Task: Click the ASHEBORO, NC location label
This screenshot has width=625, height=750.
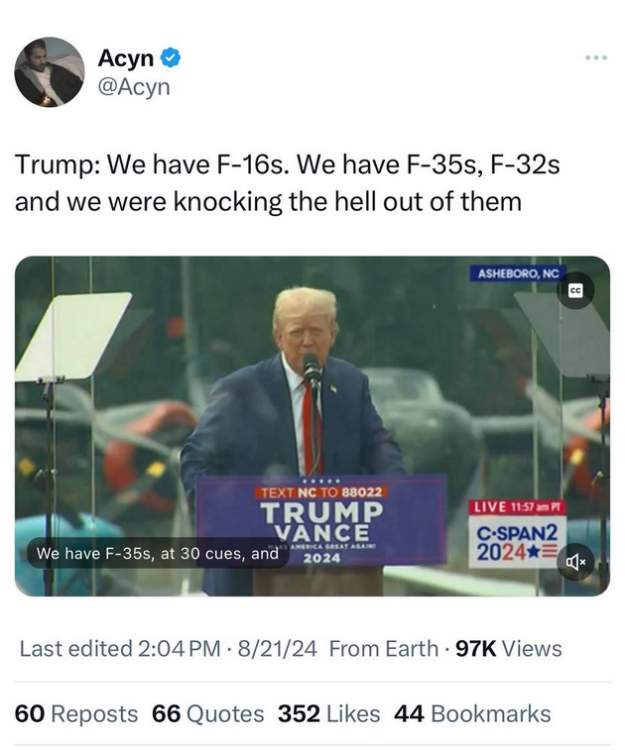Action: (518, 274)
